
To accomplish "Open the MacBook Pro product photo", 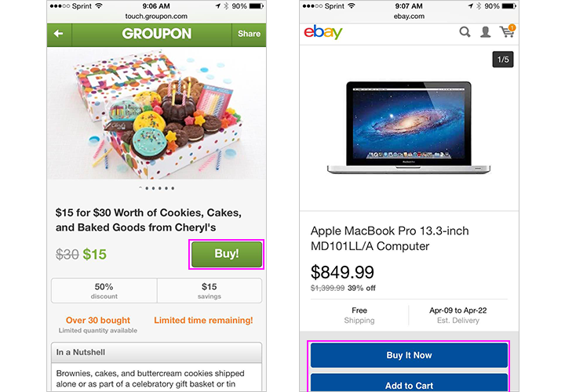I will click(x=409, y=125).
